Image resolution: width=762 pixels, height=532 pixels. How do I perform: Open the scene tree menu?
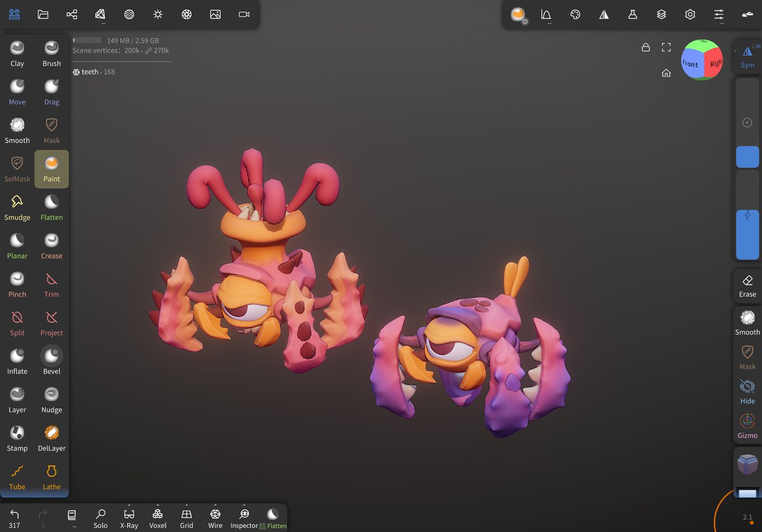(x=14, y=14)
